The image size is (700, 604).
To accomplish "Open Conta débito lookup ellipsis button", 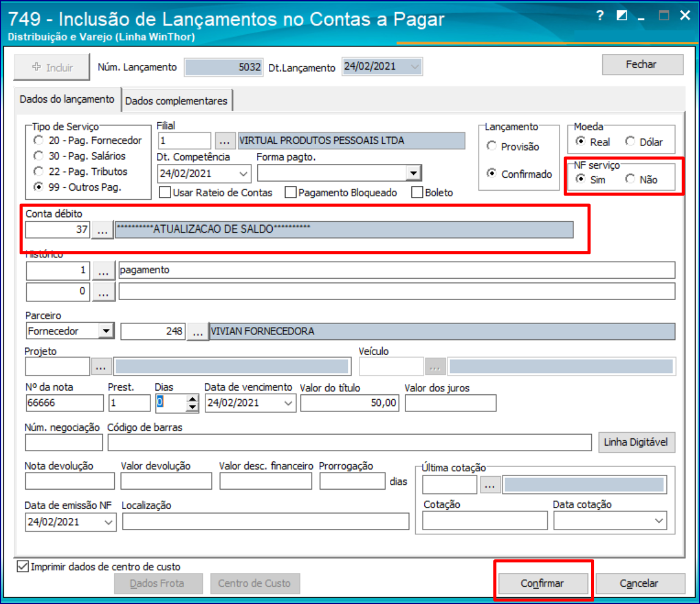I will [x=103, y=230].
